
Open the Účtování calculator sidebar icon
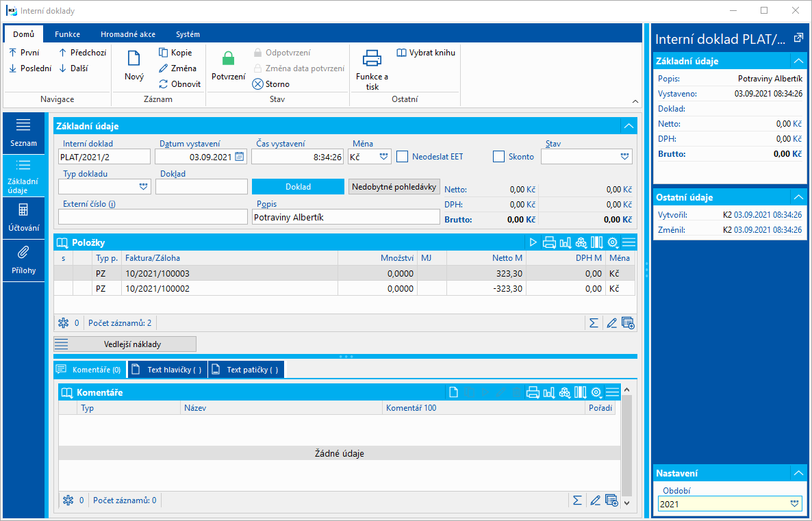(x=23, y=210)
